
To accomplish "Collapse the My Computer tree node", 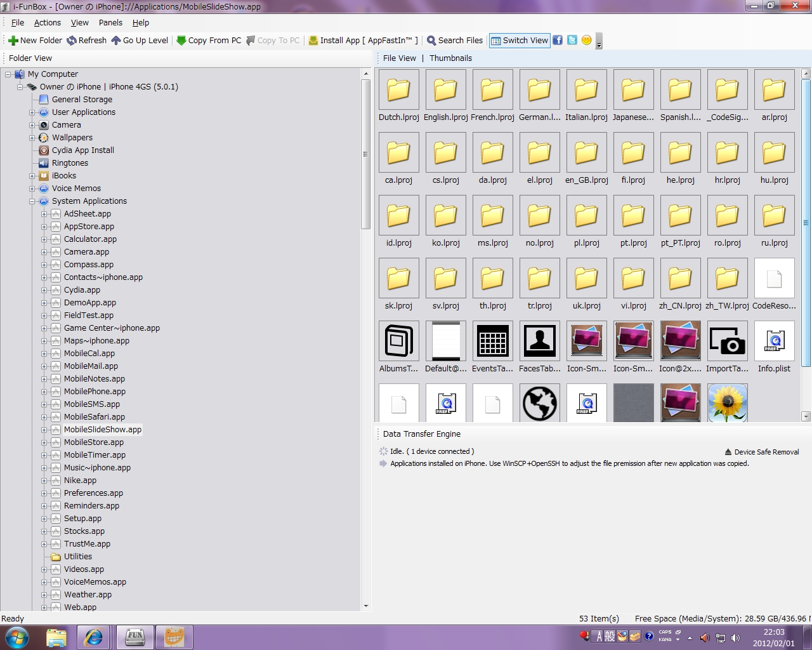I will point(8,74).
